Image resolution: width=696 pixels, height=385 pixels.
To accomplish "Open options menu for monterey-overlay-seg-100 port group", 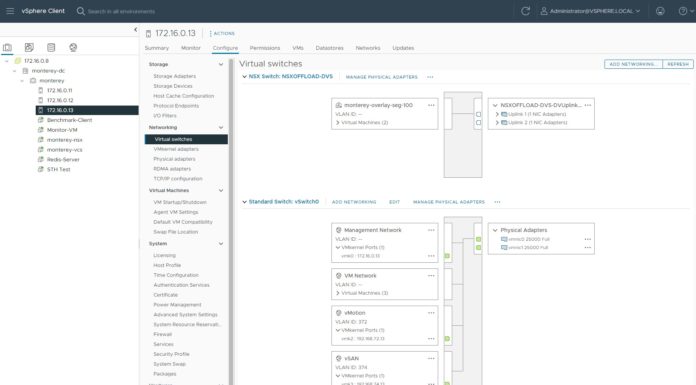I will pos(431,105).
